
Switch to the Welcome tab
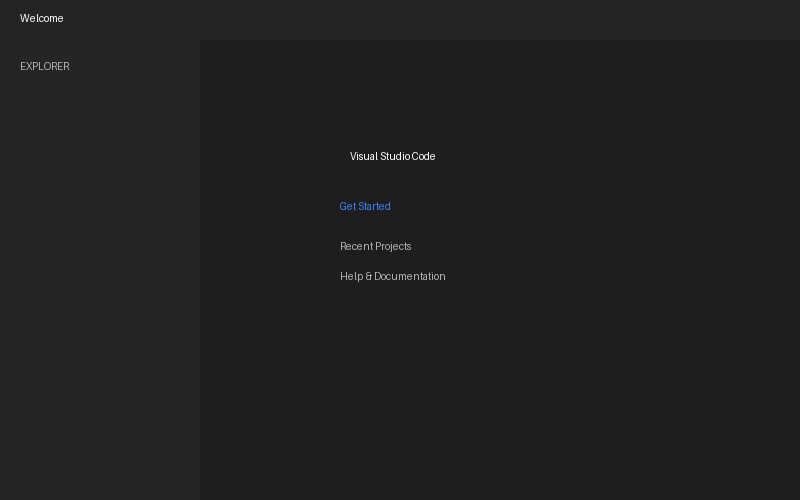tap(42, 18)
